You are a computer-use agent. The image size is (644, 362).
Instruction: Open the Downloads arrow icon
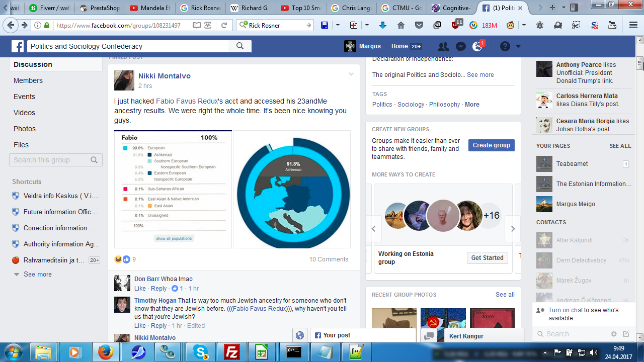pyautogui.click(x=383, y=25)
